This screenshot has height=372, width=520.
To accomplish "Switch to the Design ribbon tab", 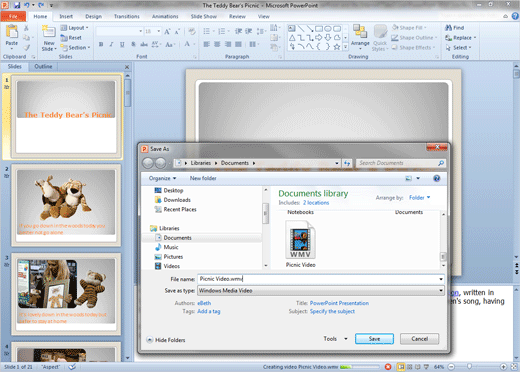I will point(94,16).
